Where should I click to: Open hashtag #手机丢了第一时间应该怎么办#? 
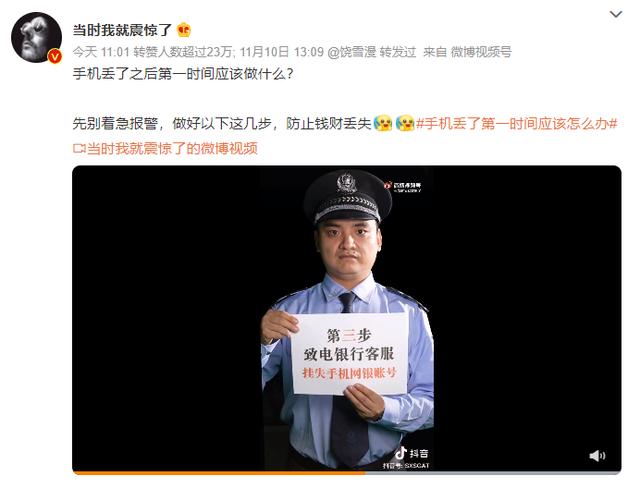[516, 123]
